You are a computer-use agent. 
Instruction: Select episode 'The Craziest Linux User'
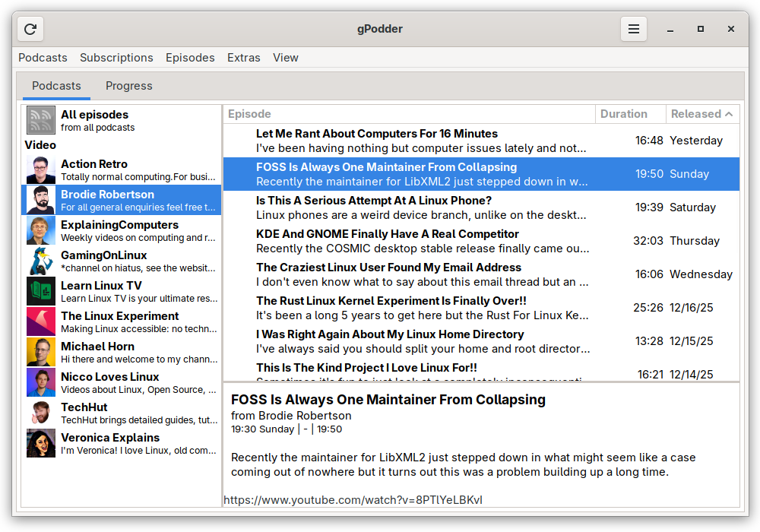tap(481, 274)
